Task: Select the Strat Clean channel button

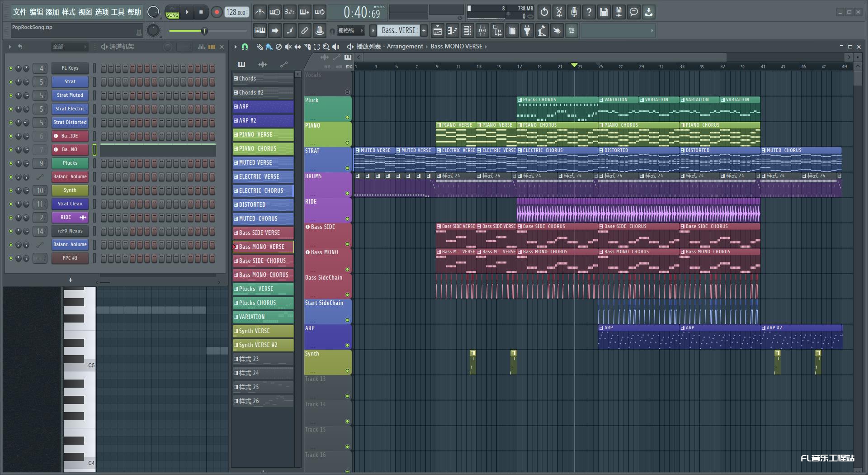Action: click(70, 204)
